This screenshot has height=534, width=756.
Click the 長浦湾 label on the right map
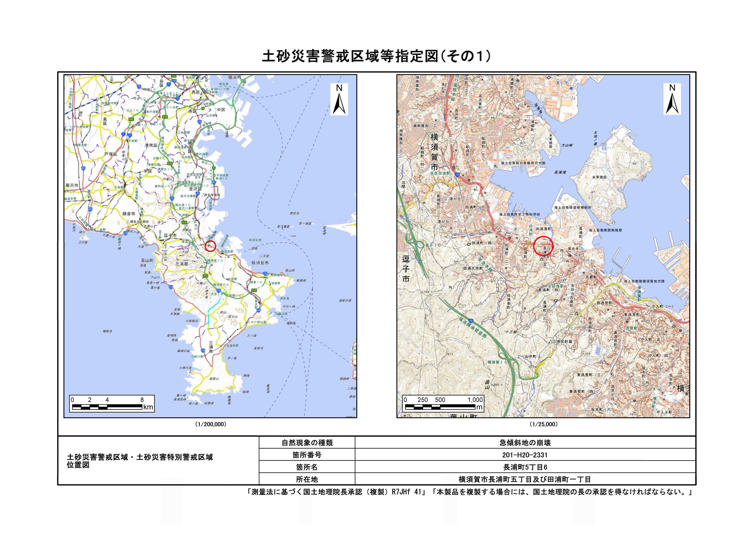[x=560, y=172]
